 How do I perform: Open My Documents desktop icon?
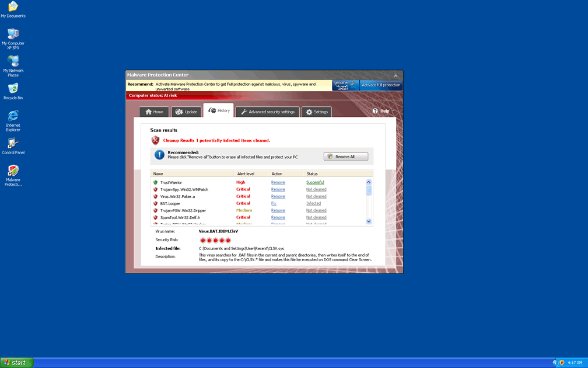(x=13, y=7)
